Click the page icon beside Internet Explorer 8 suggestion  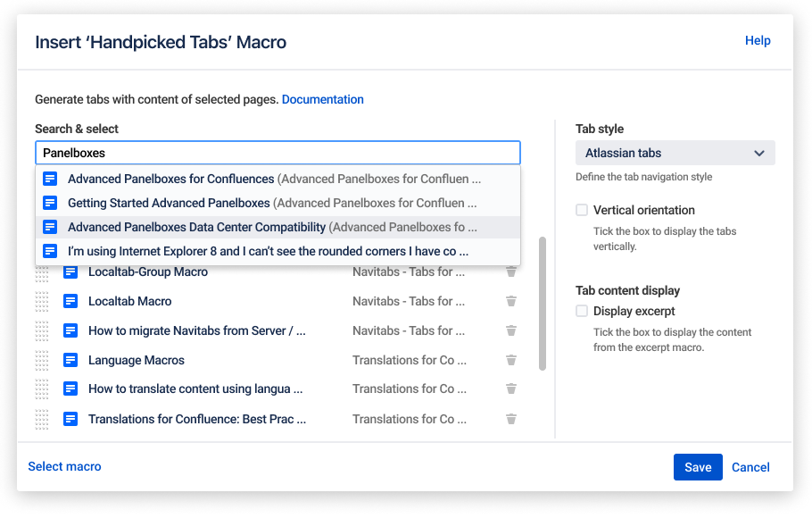[x=50, y=251]
